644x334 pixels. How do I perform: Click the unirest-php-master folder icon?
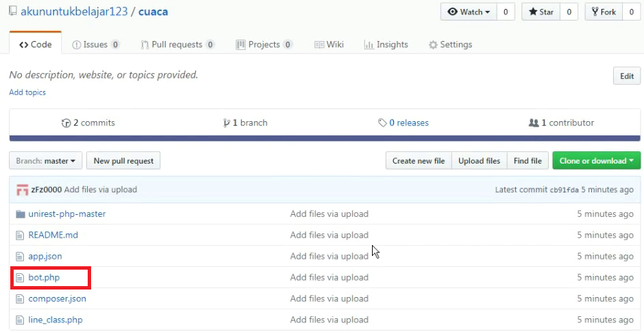tap(20, 214)
